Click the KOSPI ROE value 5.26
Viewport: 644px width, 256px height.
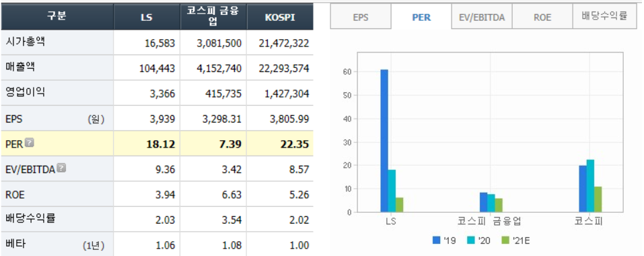point(299,195)
